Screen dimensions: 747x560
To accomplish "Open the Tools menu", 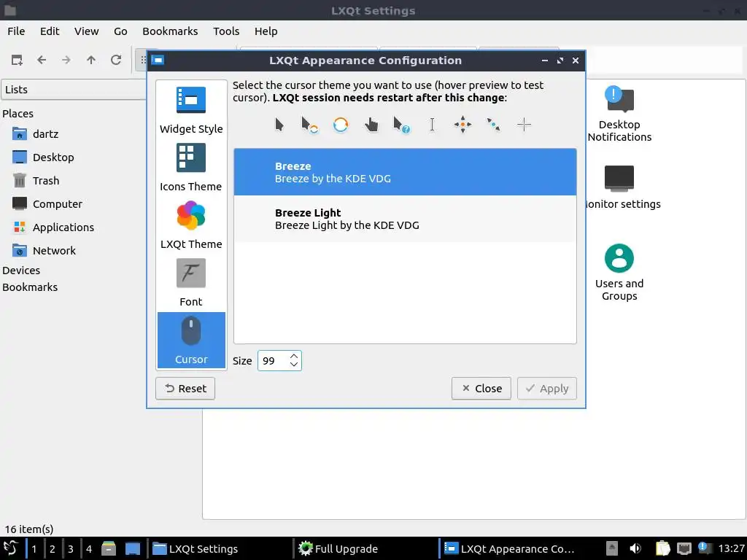I will click(x=226, y=31).
